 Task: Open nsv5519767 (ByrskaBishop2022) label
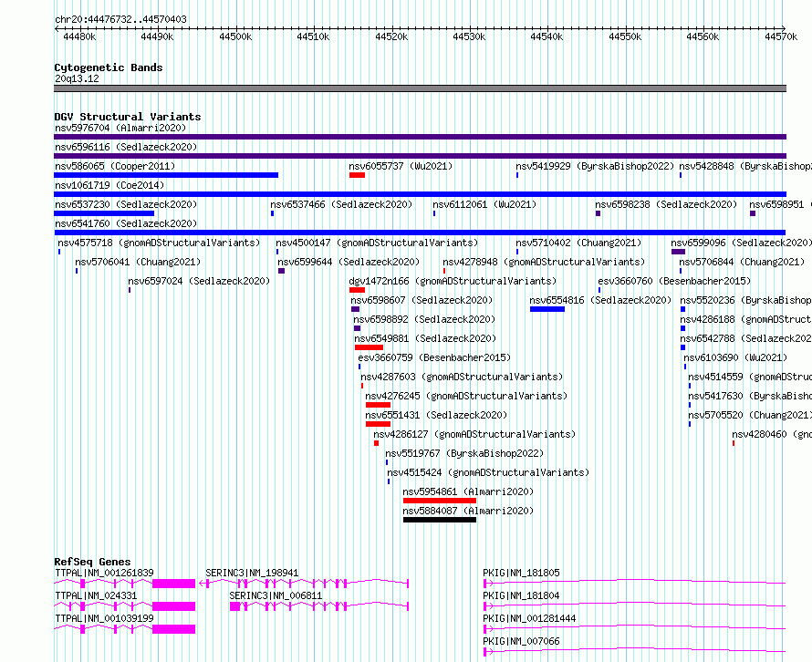464,453
